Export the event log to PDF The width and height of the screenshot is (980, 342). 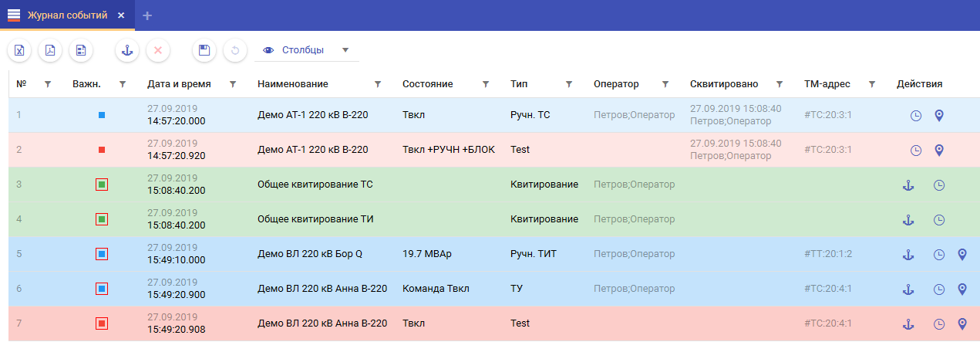[50, 50]
